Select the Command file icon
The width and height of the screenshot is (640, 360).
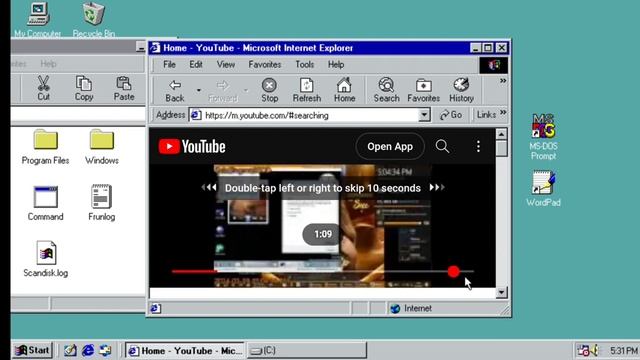click(x=45, y=203)
